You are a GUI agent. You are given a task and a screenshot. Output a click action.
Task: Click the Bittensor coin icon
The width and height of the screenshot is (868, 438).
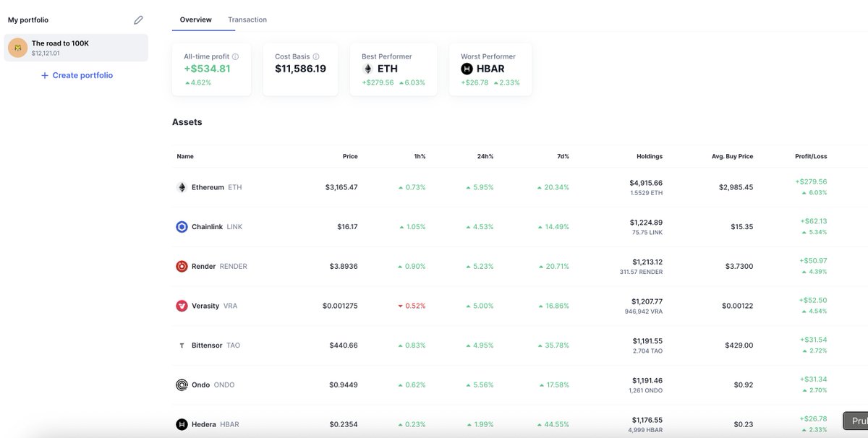pyautogui.click(x=182, y=345)
